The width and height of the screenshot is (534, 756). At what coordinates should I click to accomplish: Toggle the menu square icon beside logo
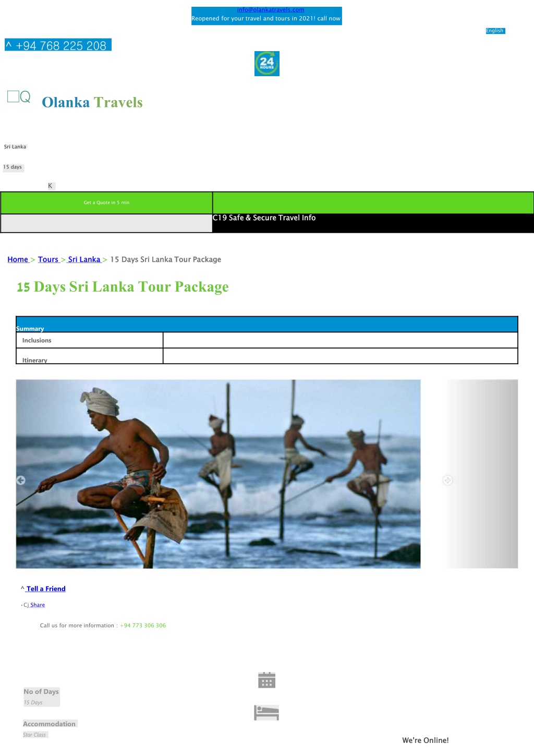click(13, 96)
